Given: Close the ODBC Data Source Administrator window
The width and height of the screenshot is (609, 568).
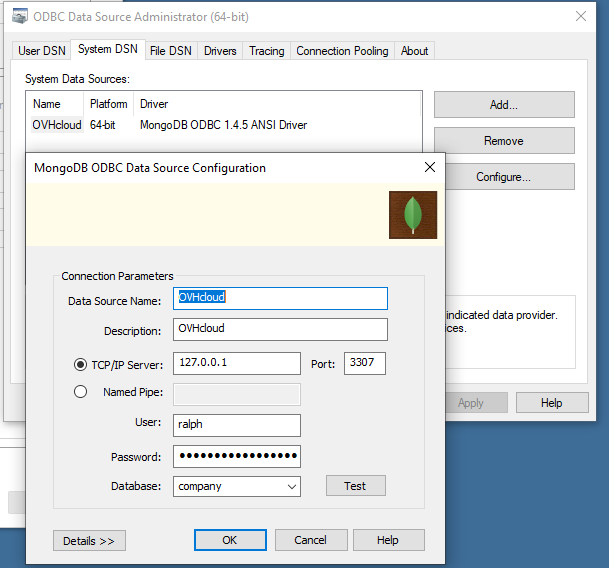Looking at the screenshot, I should (581, 17).
